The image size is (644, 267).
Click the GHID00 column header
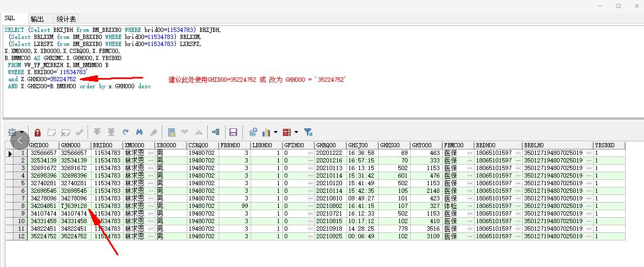tap(43, 145)
